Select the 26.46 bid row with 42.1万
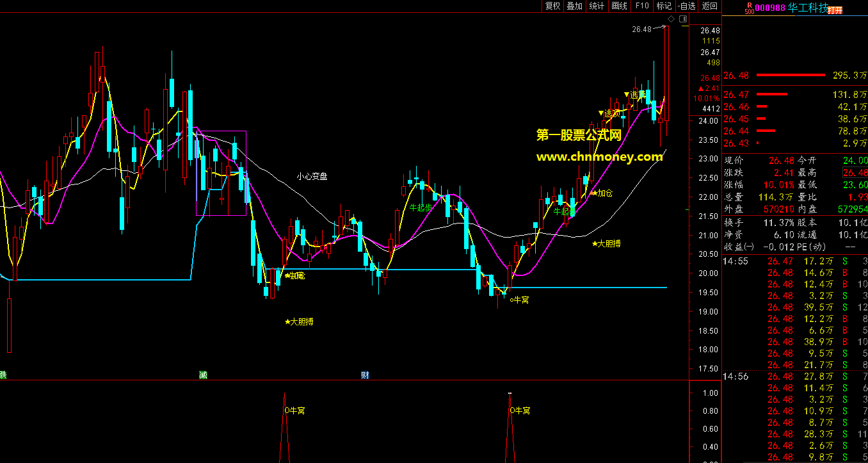Image resolution: width=868 pixels, height=463 pixels. [x=795, y=106]
